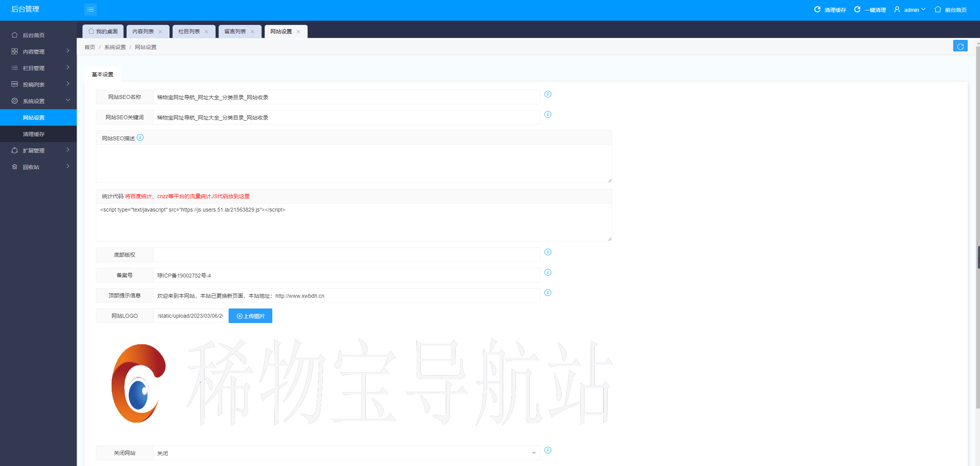Open 网站设置 in the sidebar submenu
This screenshot has height=466, width=980.
click(38, 117)
